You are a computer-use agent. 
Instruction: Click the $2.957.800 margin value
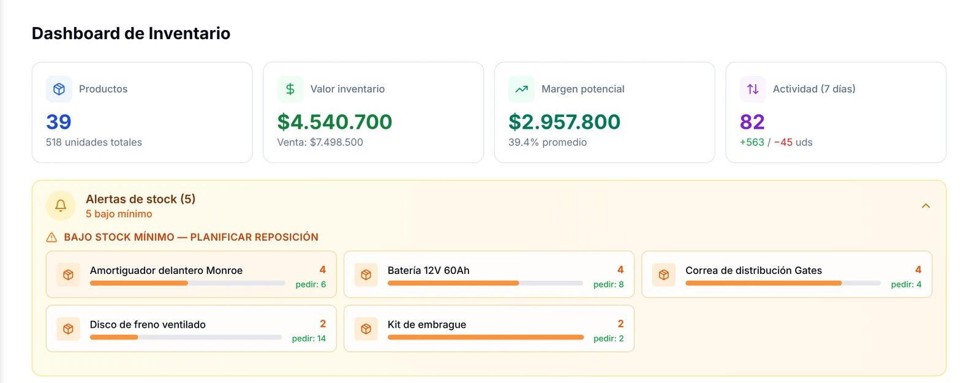tap(564, 122)
